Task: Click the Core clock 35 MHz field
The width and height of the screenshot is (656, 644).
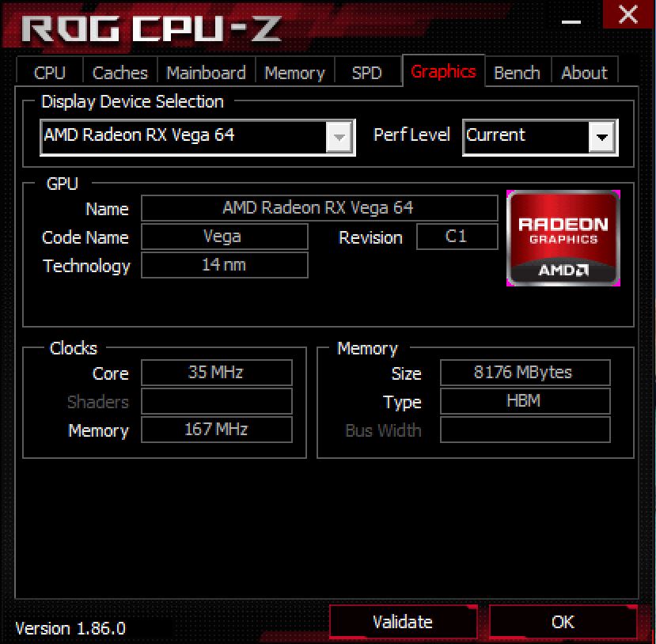Action: (x=216, y=372)
